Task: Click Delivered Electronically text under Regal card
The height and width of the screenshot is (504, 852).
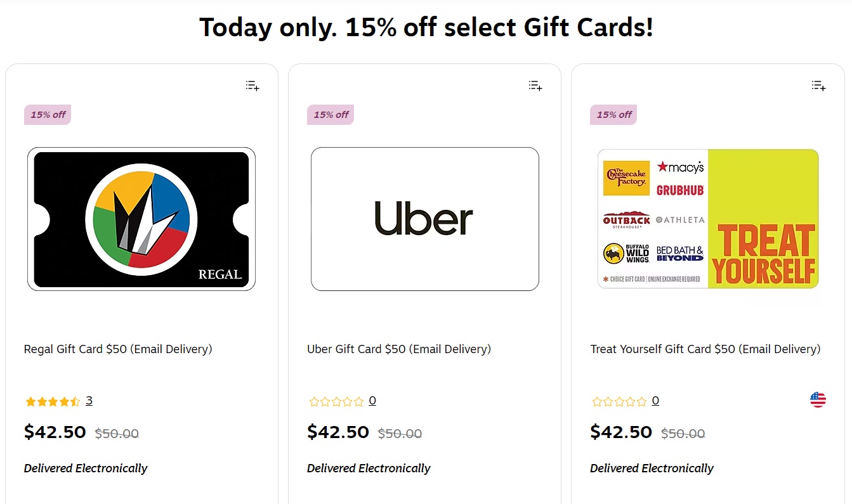Action: coord(85,468)
